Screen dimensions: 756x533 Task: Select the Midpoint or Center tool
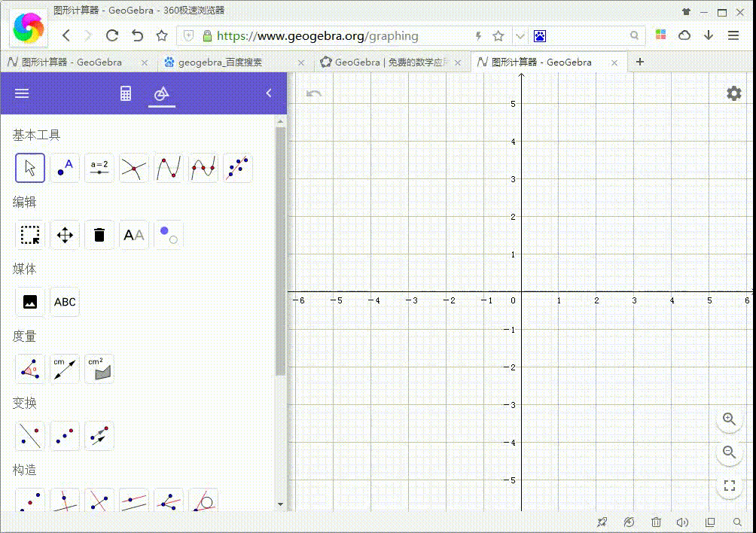click(30, 500)
